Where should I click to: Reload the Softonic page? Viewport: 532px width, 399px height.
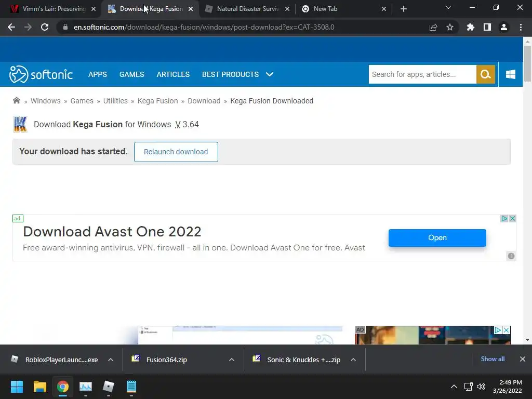45,27
